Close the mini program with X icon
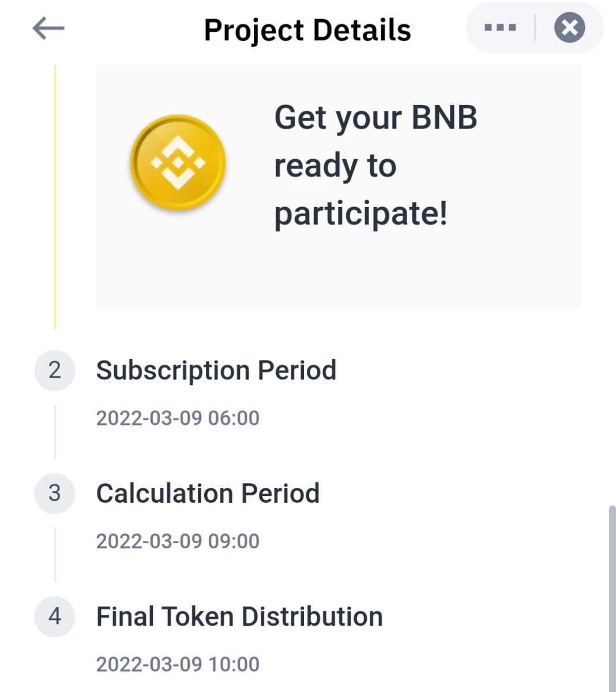The width and height of the screenshot is (616, 692). pyautogui.click(x=570, y=28)
